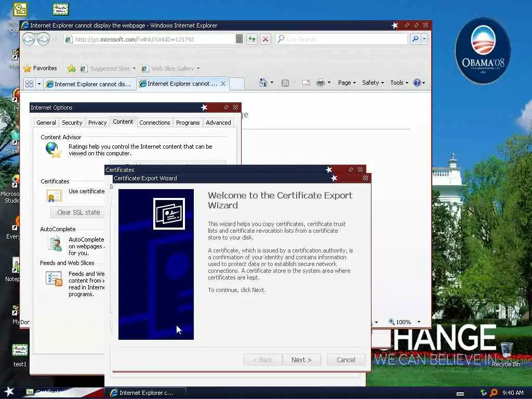The image size is (532, 399).
Task: Select the Advanced tab in Internet Options
Action: point(218,123)
